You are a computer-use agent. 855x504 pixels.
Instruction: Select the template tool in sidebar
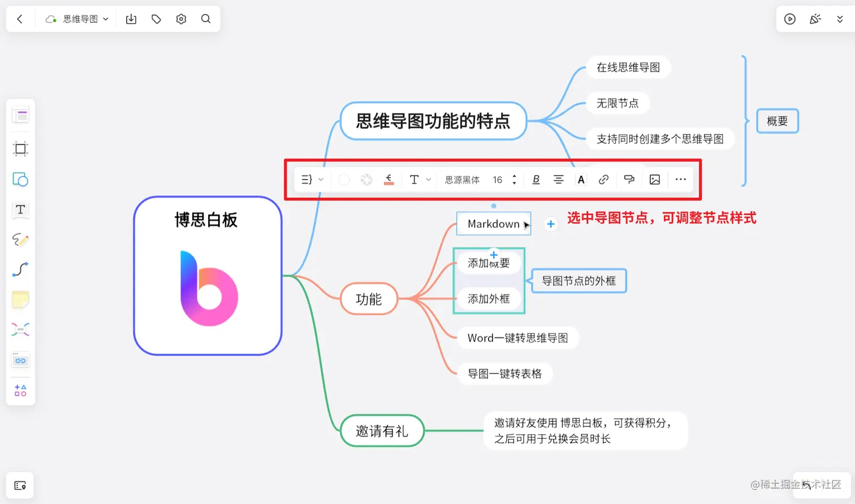(x=20, y=116)
